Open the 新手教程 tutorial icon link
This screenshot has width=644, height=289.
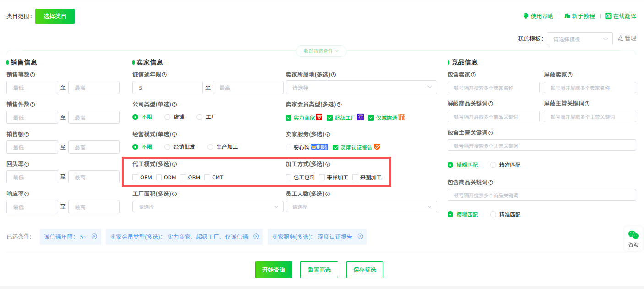[567, 16]
